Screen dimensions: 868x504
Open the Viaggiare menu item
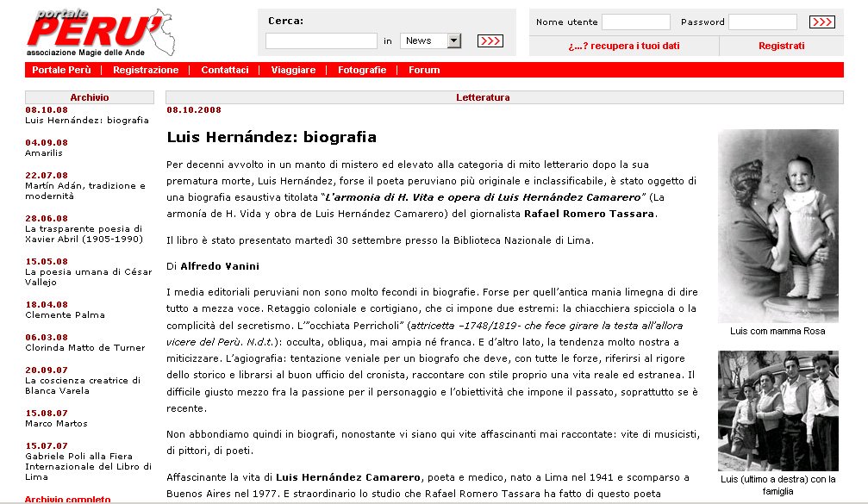(x=293, y=71)
